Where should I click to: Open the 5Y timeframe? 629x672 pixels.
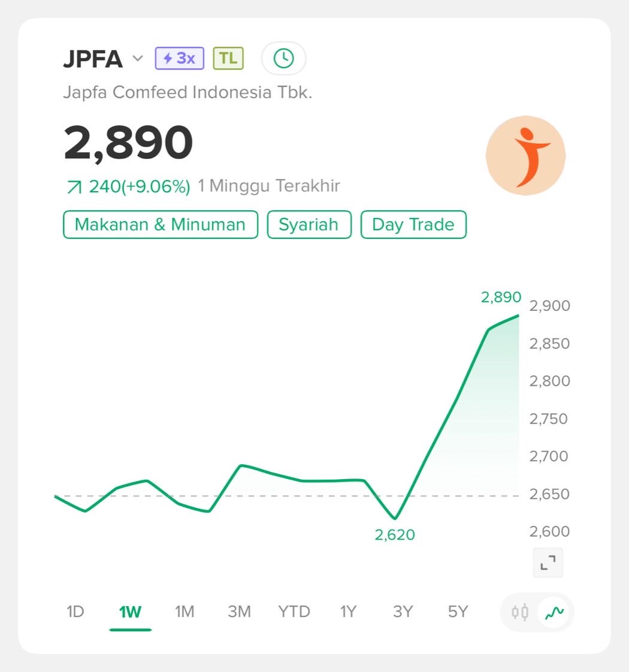pos(458,612)
